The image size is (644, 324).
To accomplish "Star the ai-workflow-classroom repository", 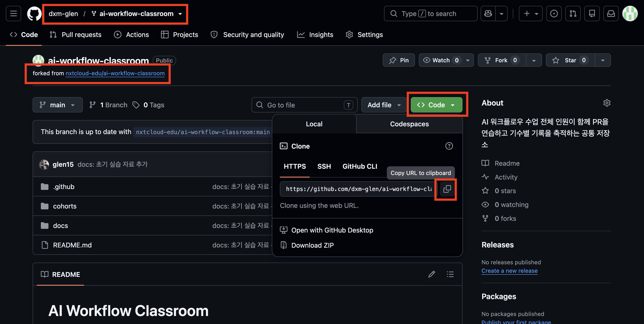I will click(570, 60).
